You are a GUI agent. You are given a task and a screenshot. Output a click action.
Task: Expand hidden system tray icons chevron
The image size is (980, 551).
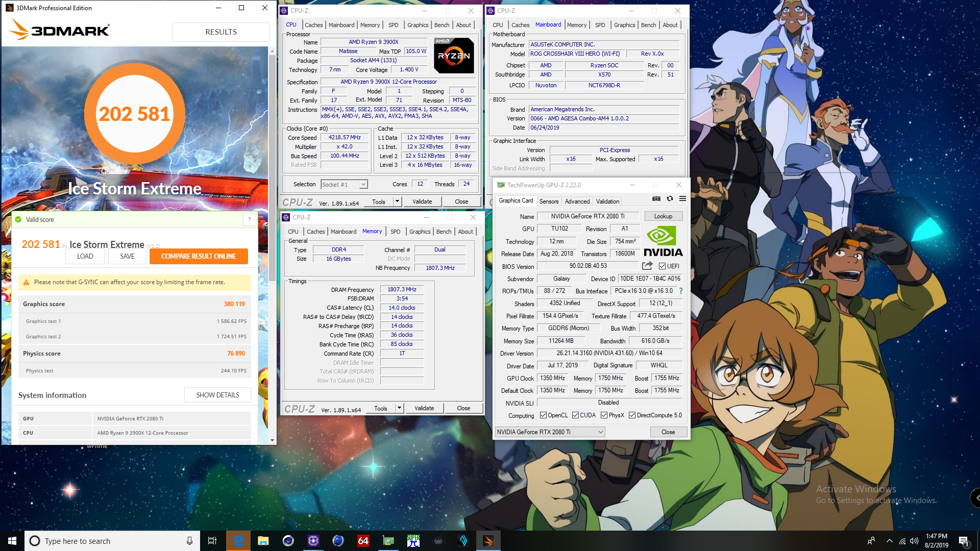coord(890,541)
